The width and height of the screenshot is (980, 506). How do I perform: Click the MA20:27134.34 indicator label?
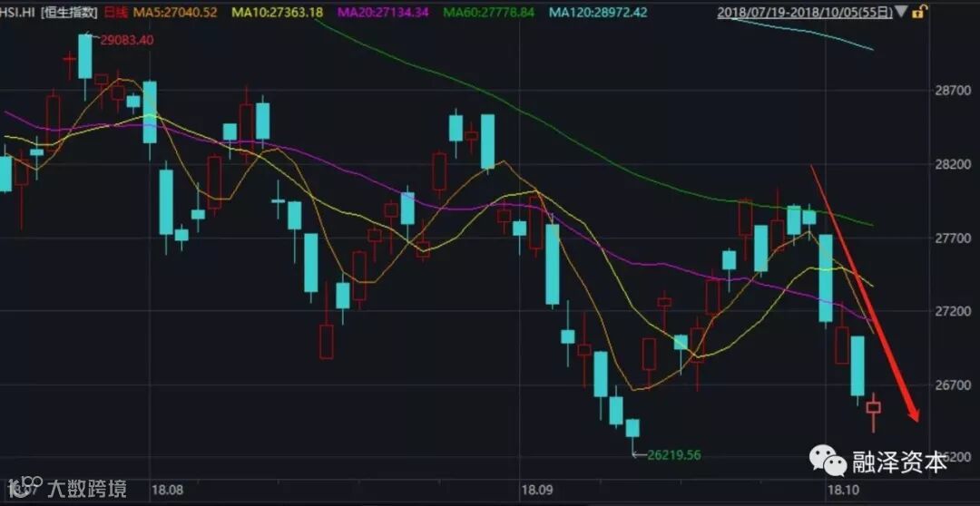pos(385,13)
